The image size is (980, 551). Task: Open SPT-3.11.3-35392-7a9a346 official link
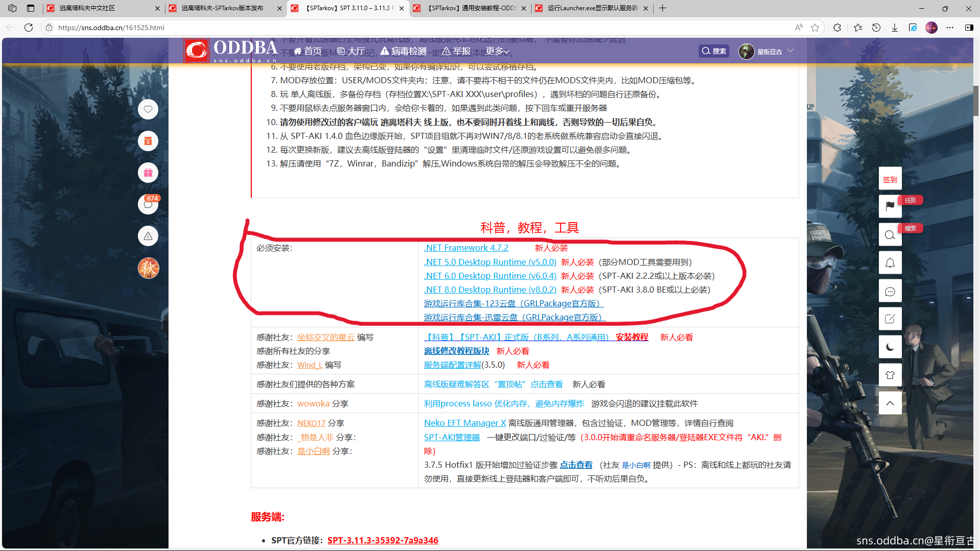point(383,540)
